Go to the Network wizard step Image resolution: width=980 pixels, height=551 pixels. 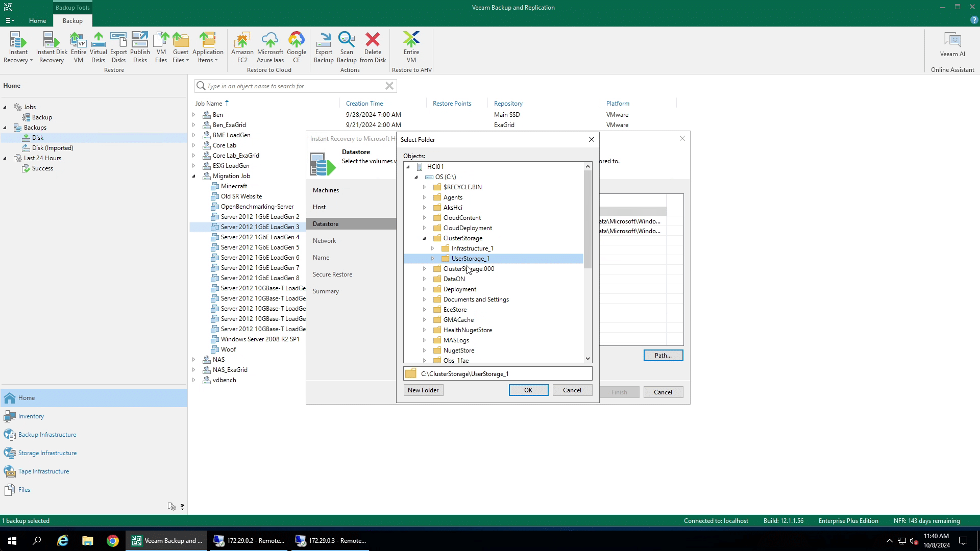click(x=324, y=241)
